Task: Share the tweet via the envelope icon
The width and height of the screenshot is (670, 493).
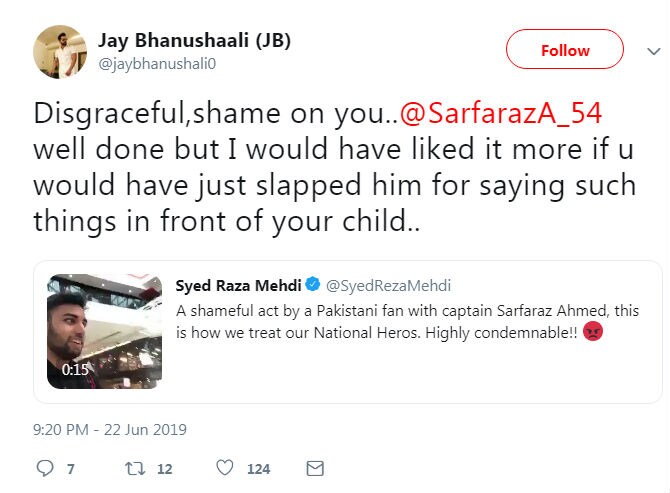Action: tap(314, 468)
